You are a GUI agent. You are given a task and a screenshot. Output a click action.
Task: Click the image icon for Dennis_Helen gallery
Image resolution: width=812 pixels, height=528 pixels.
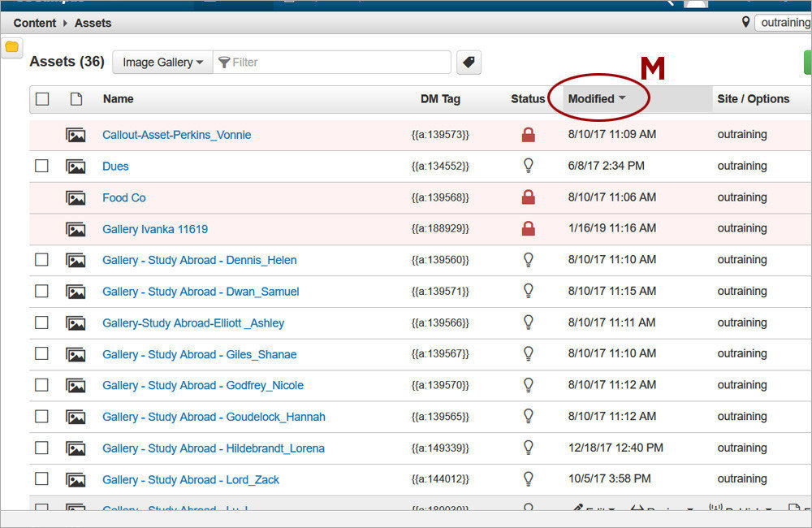(x=76, y=261)
